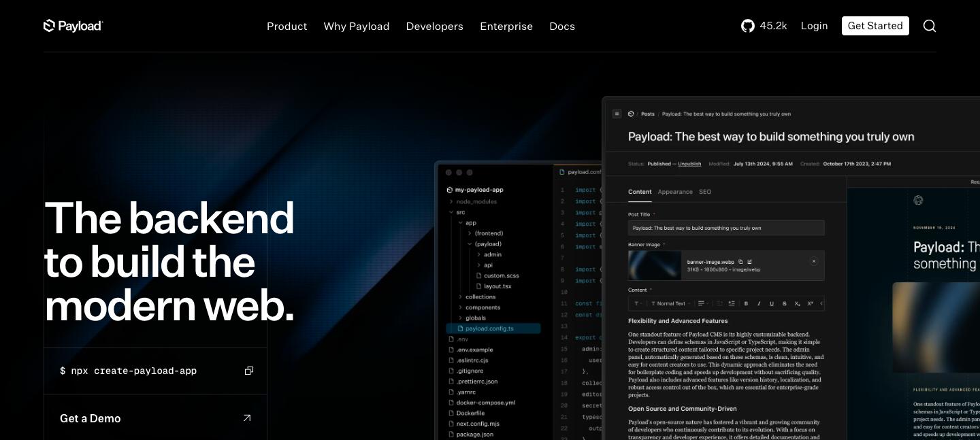Open the Enterprise menu
The width and height of the screenshot is (980, 440).
[x=506, y=26]
